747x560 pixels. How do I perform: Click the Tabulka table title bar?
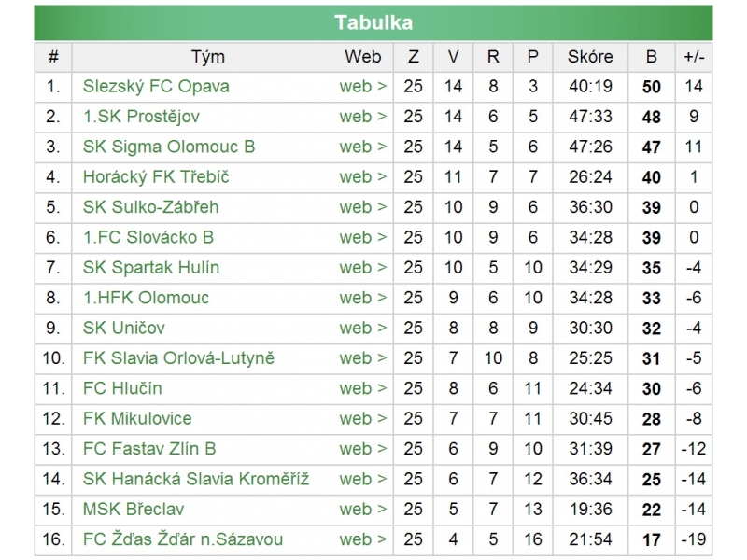click(x=373, y=23)
